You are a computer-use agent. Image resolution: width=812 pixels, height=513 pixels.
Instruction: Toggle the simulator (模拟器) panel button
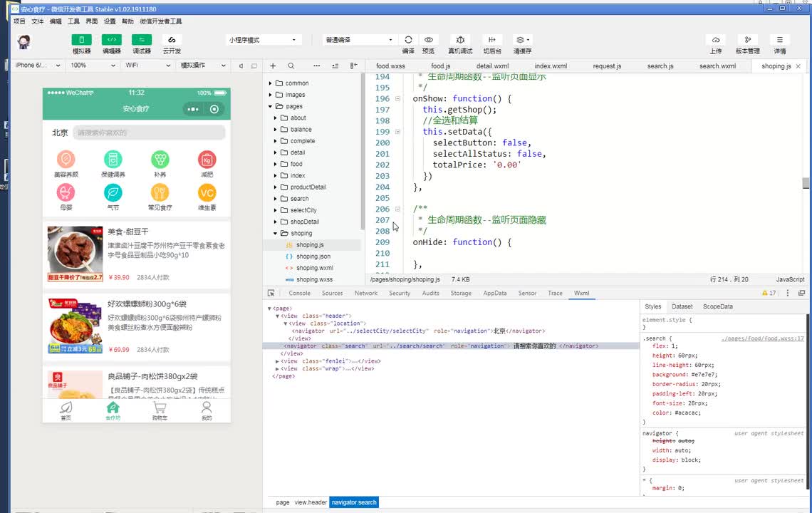81,40
